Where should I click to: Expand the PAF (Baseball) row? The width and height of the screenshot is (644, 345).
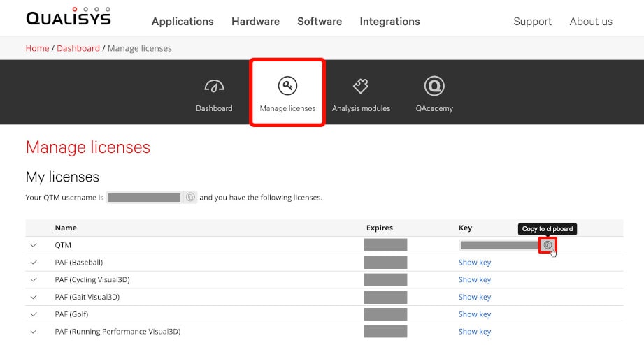(34, 263)
